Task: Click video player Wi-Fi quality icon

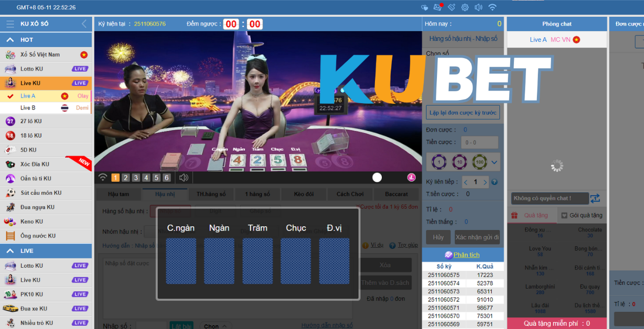Action: tap(103, 178)
